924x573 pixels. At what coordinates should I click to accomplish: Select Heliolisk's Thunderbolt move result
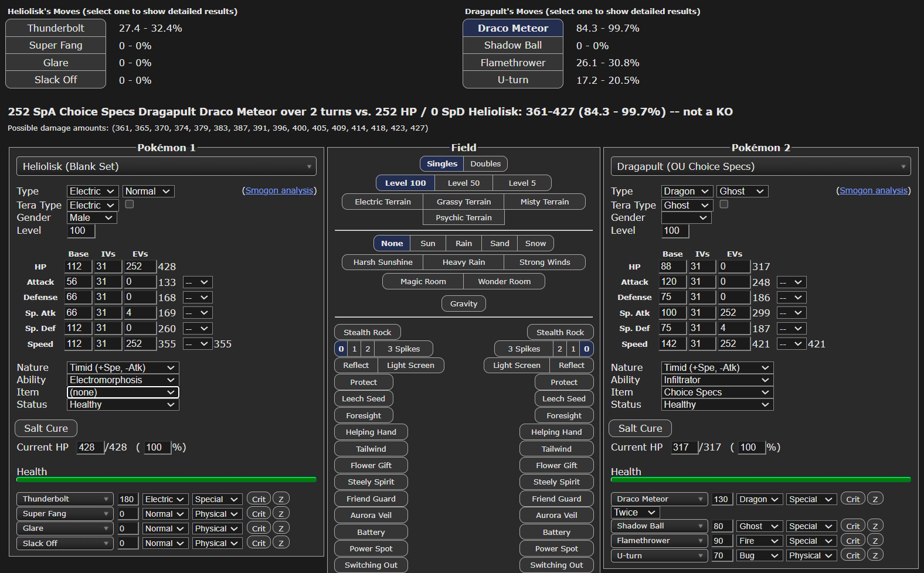56,28
